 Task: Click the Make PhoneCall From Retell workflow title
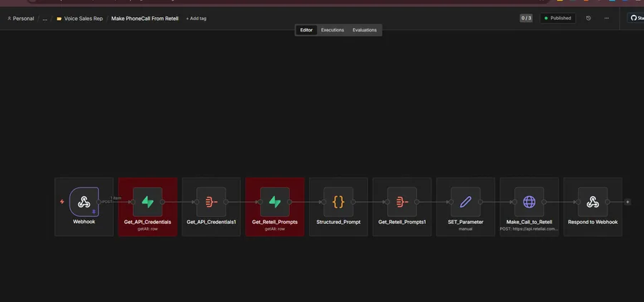(x=145, y=19)
